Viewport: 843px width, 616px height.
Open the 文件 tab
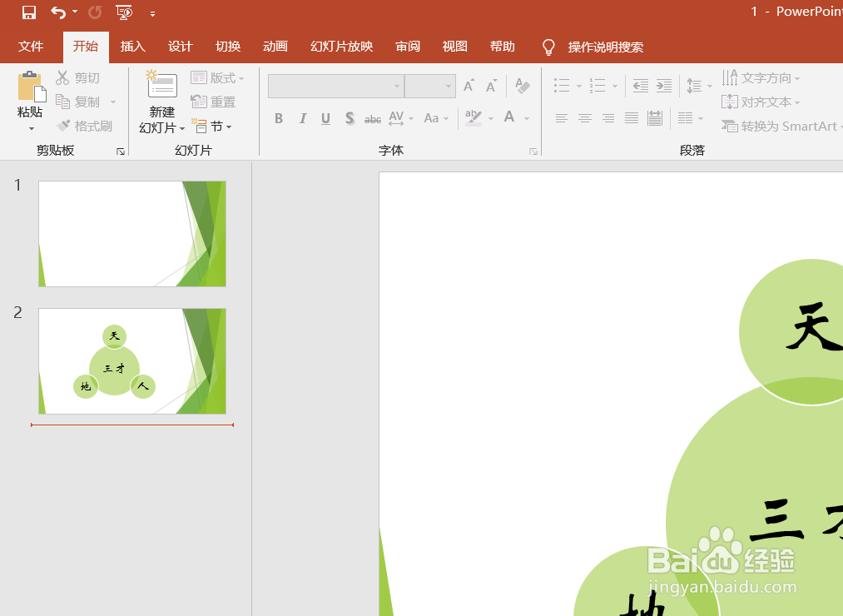click(x=31, y=47)
